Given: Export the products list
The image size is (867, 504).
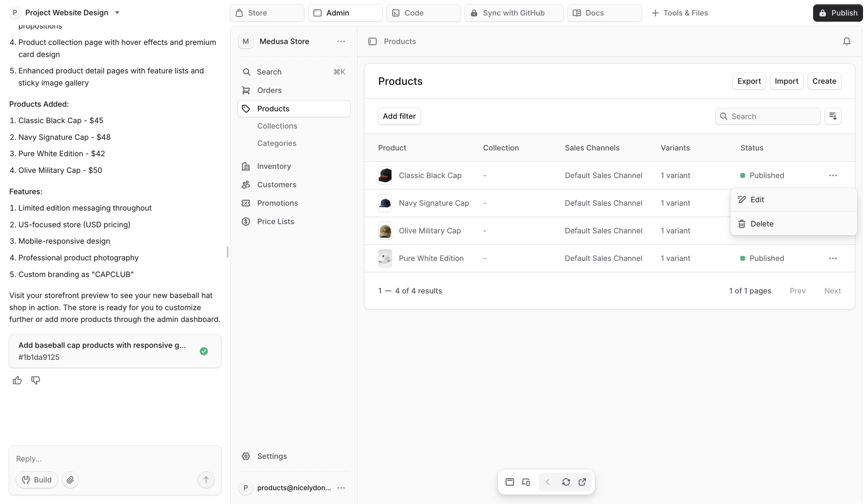Looking at the screenshot, I should (749, 81).
